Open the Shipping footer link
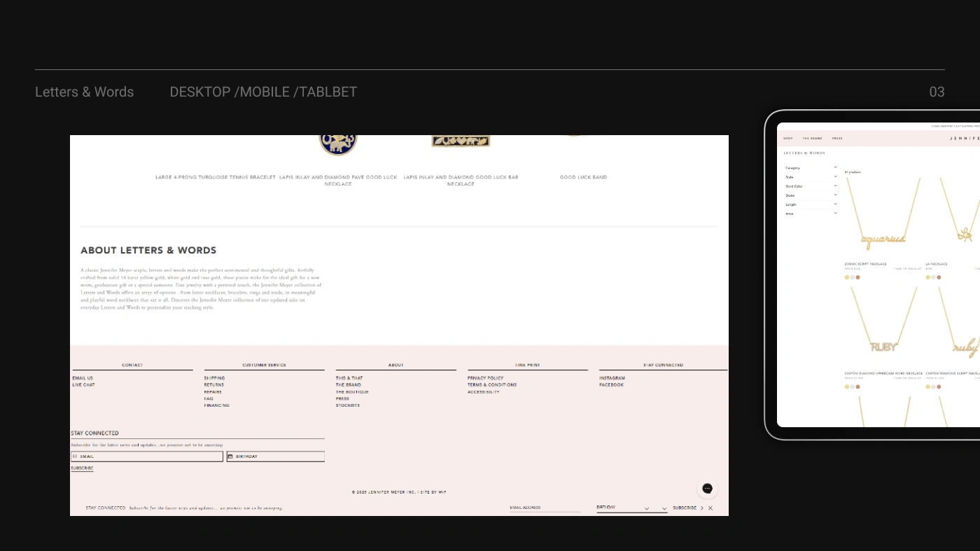 (x=214, y=378)
